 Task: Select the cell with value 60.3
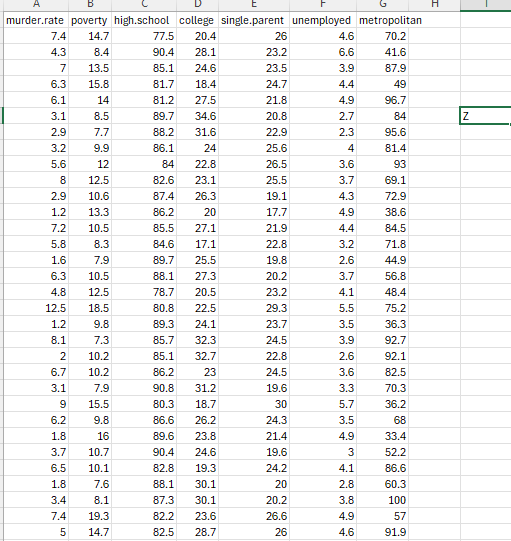coord(383,484)
